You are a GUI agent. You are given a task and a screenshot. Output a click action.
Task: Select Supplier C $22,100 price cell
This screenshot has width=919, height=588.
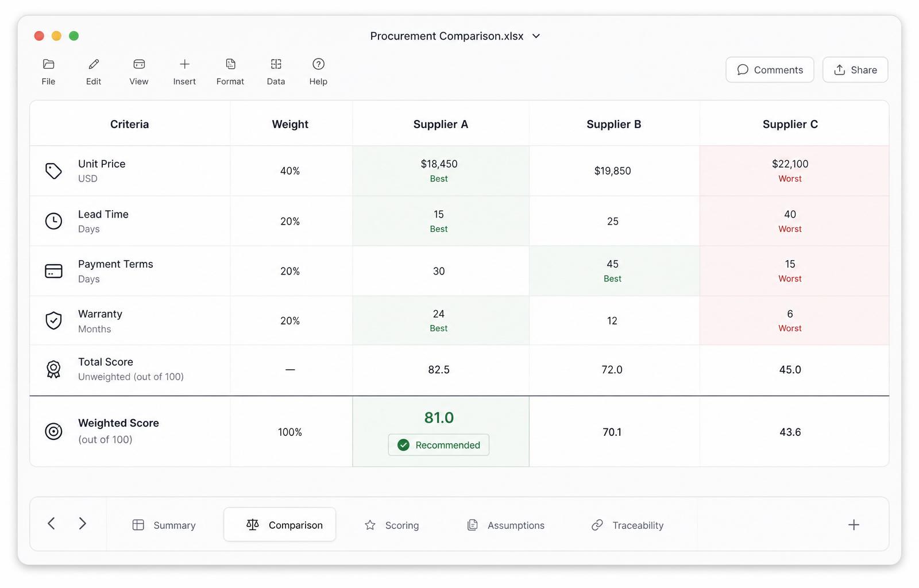(x=794, y=171)
